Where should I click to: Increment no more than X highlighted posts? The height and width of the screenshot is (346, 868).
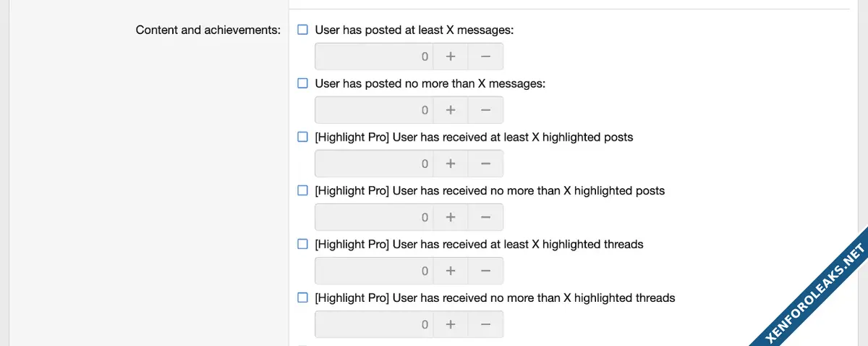coord(450,217)
